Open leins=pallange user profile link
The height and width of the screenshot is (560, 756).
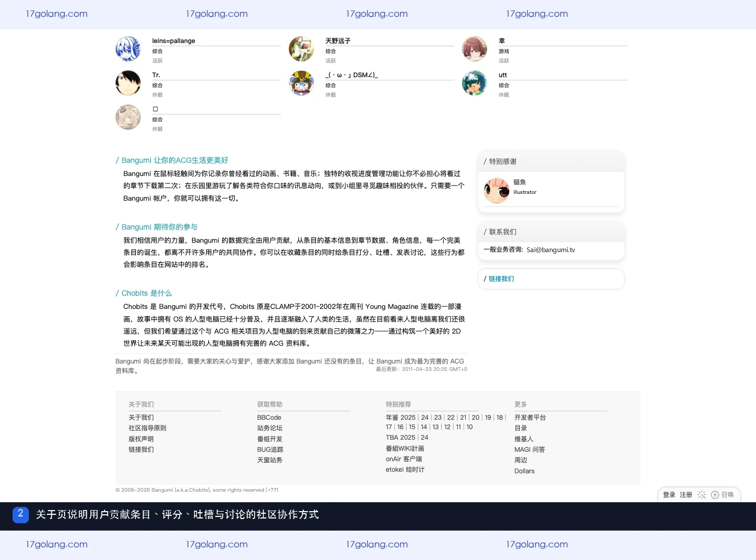(174, 41)
